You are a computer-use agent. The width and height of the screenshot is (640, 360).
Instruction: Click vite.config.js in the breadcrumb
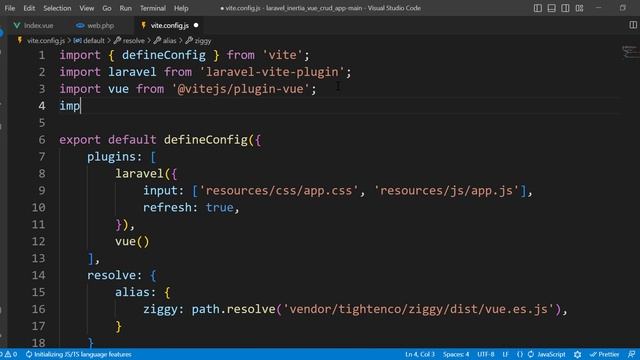(46, 41)
